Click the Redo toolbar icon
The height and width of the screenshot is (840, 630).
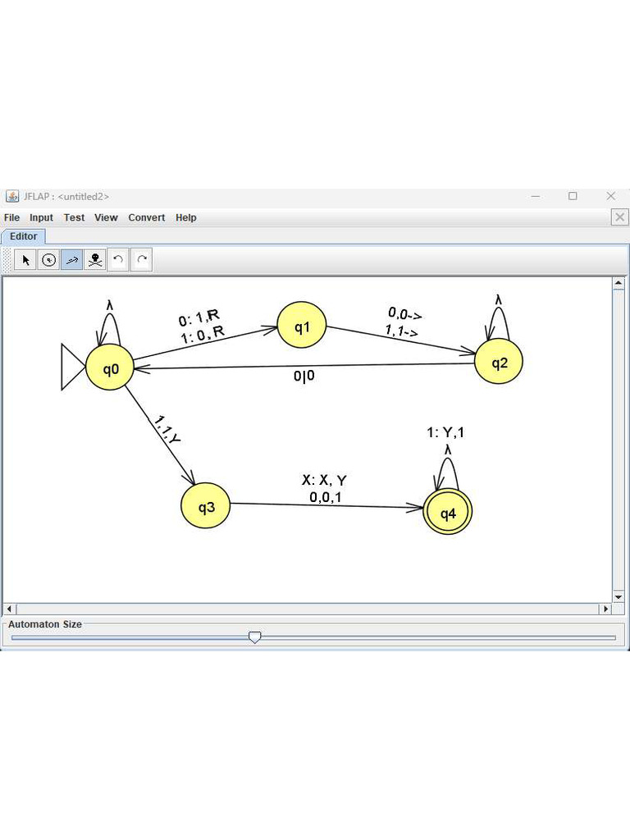141,260
